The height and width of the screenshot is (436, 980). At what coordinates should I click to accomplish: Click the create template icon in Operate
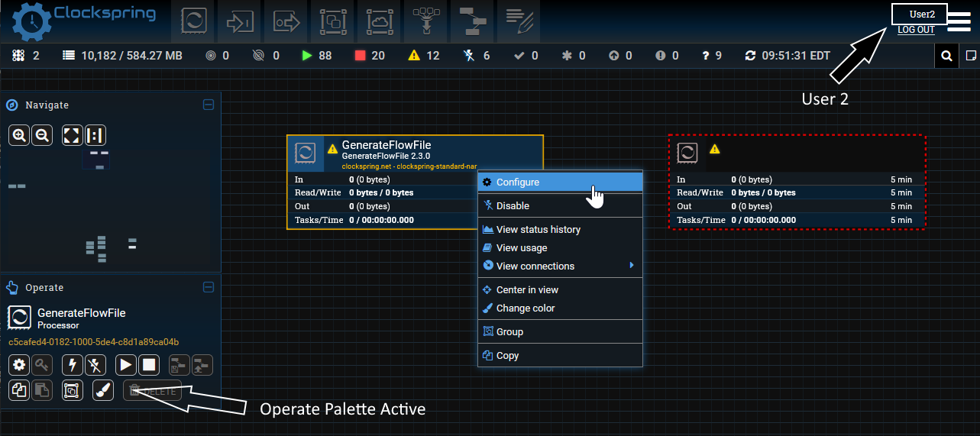click(180, 365)
